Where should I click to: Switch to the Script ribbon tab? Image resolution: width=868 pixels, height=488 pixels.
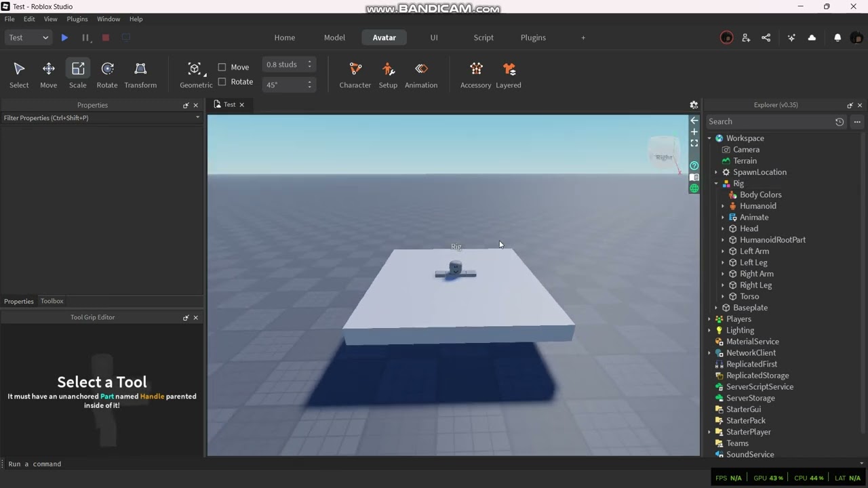click(484, 38)
